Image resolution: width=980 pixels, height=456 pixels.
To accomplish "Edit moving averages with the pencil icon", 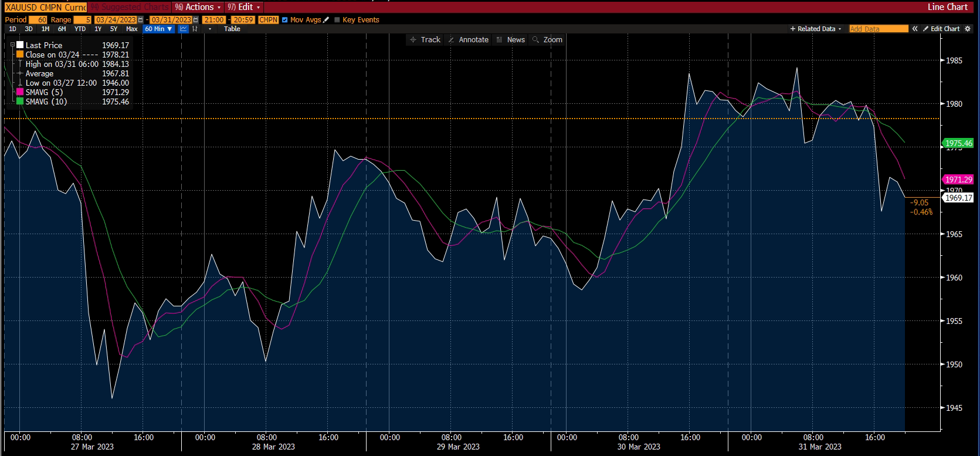I will 327,20.
